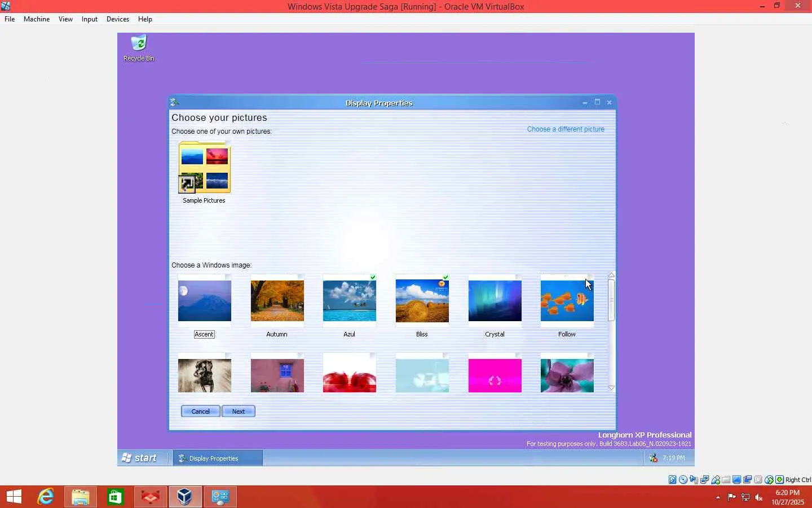Click the guest clock showing 7:19 PM
This screenshot has width=812, height=508.
tap(674, 458)
